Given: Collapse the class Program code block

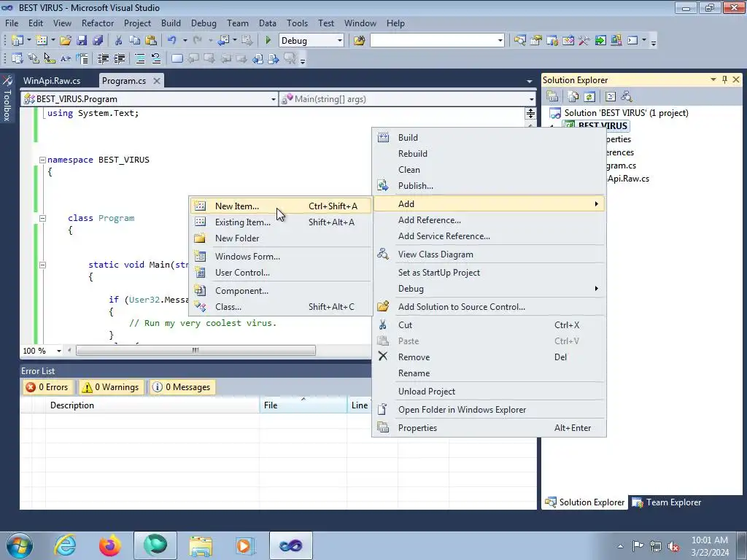Looking at the screenshot, I should point(42,218).
